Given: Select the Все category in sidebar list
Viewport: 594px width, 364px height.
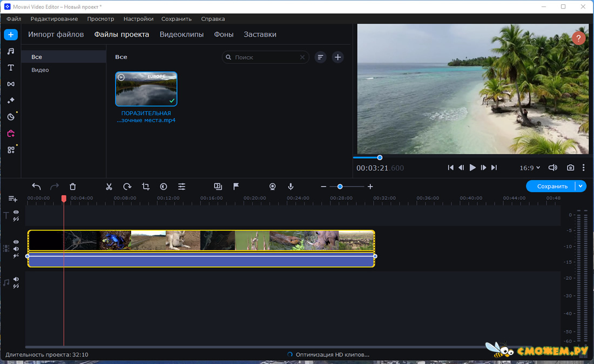Looking at the screenshot, I should pyautogui.click(x=64, y=57).
